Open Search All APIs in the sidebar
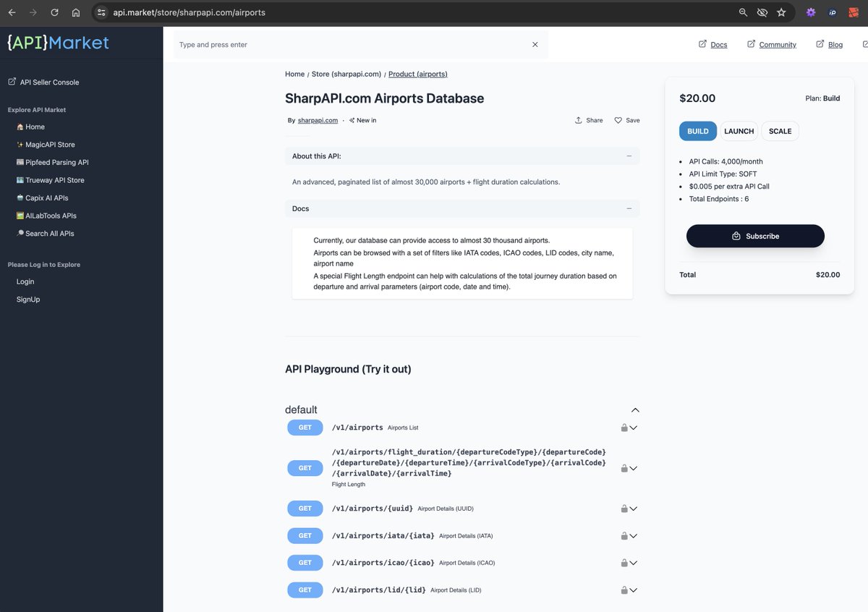Viewport: 868px width, 612px height. [x=45, y=233]
